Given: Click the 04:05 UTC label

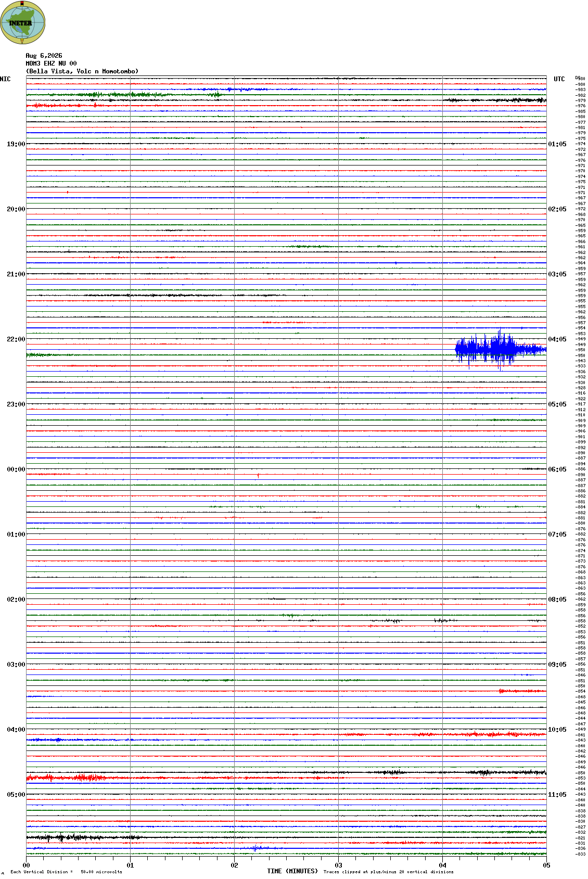Looking at the screenshot, I should [x=557, y=339].
